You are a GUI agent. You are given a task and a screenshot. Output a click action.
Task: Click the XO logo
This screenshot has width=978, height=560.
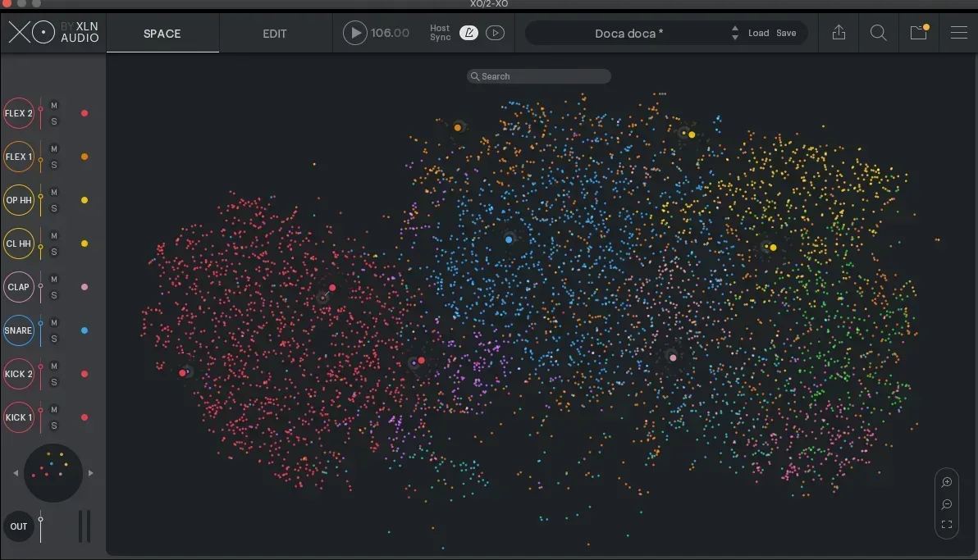(x=31, y=33)
